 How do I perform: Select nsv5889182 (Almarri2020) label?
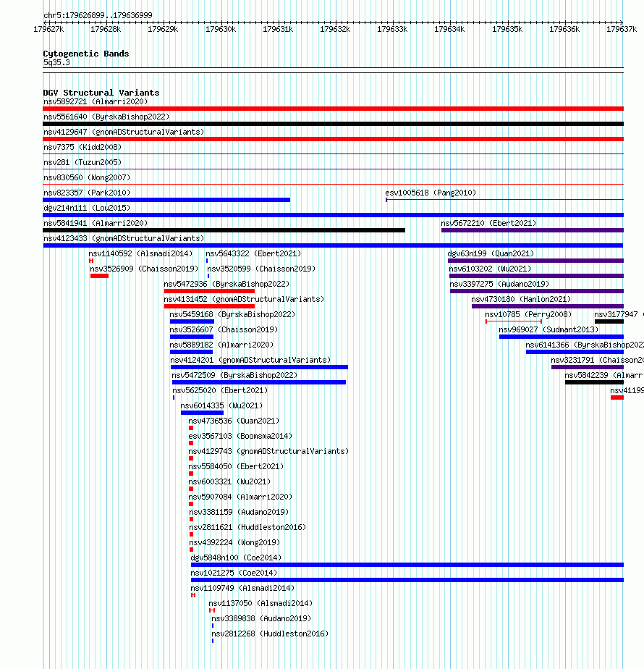click(221, 345)
